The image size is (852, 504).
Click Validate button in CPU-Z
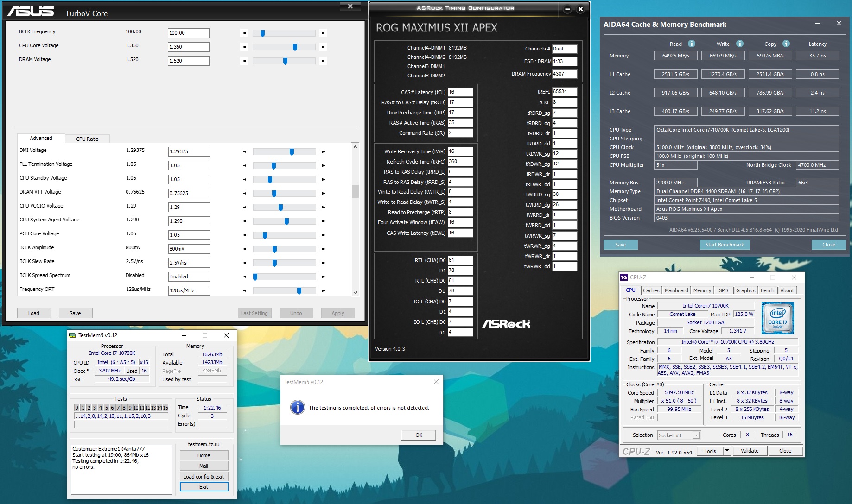750,451
